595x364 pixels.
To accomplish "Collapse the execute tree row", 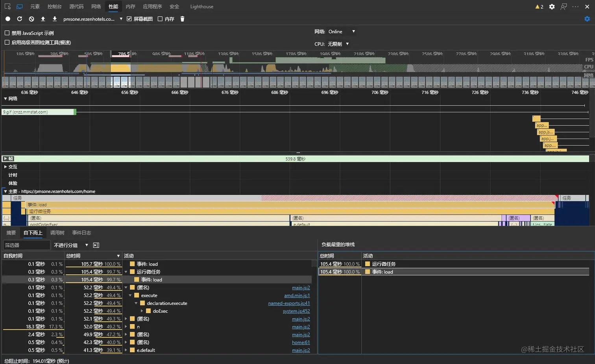I will 130,296.
